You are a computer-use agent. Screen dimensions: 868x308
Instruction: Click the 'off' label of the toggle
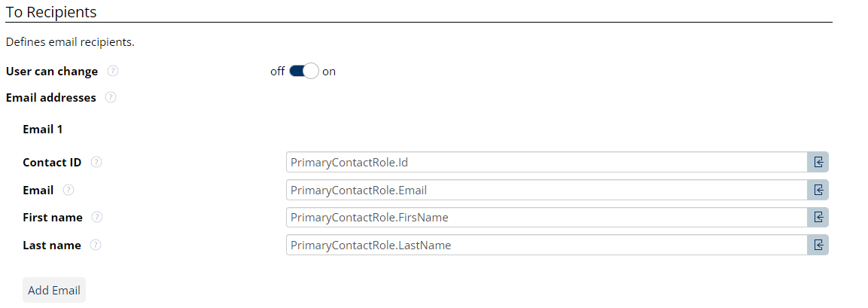278,72
